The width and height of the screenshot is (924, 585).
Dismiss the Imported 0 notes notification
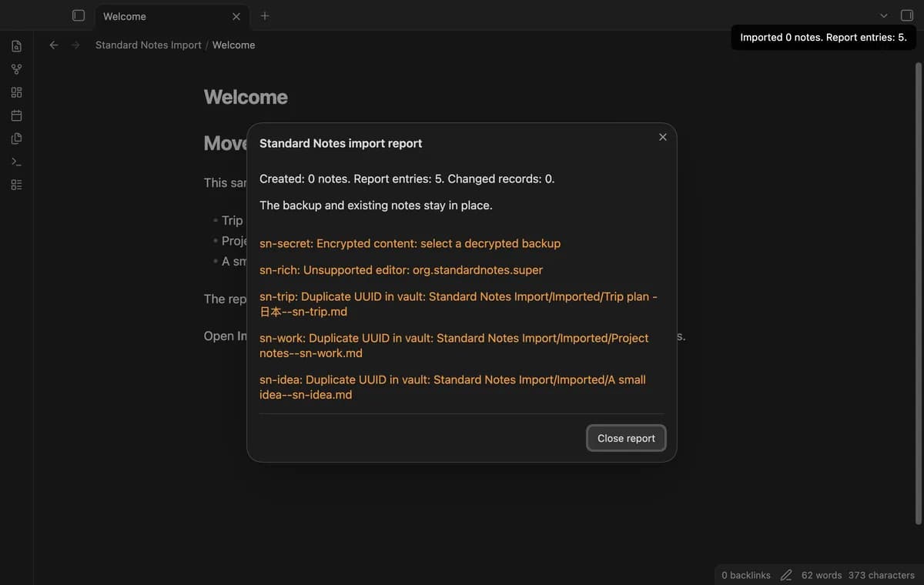pos(823,37)
